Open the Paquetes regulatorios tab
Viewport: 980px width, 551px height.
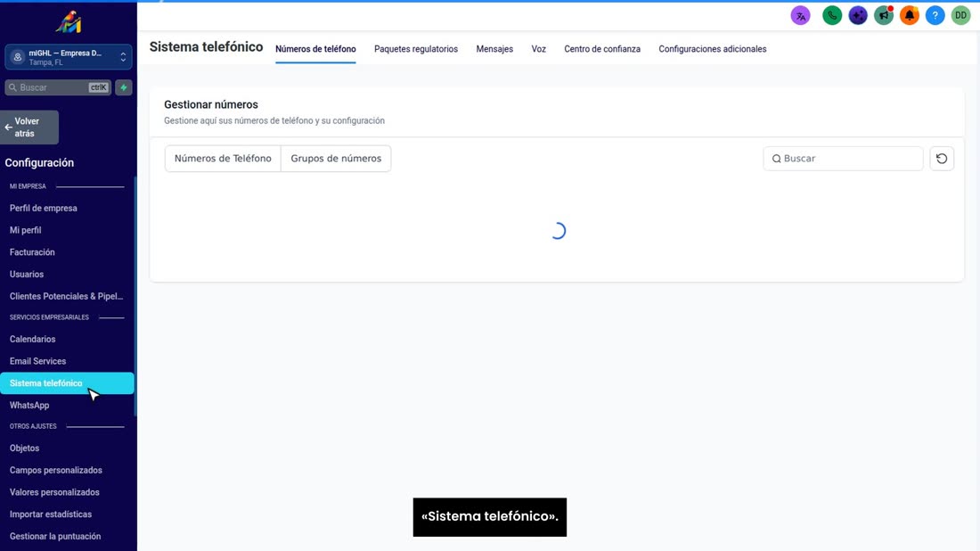click(x=416, y=49)
